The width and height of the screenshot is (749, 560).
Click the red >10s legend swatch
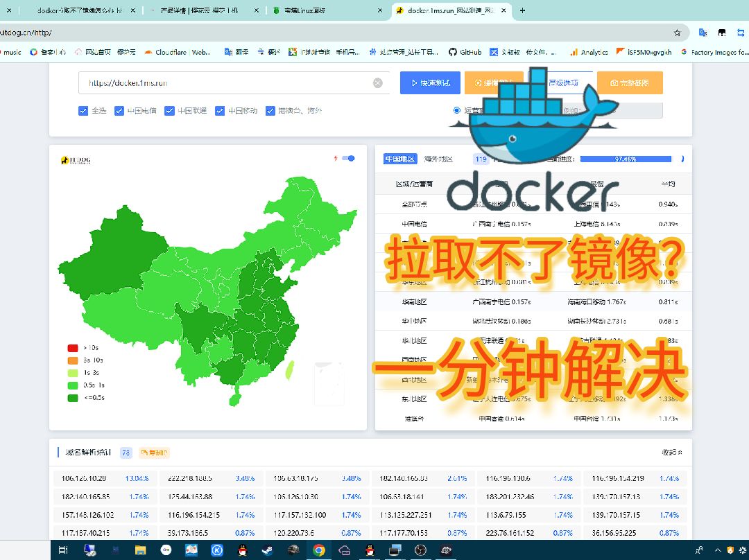(73, 348)
